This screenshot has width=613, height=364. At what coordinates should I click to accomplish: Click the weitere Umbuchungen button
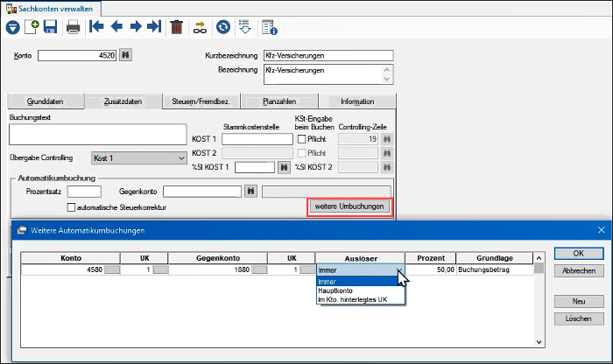[x=349, y=206]
